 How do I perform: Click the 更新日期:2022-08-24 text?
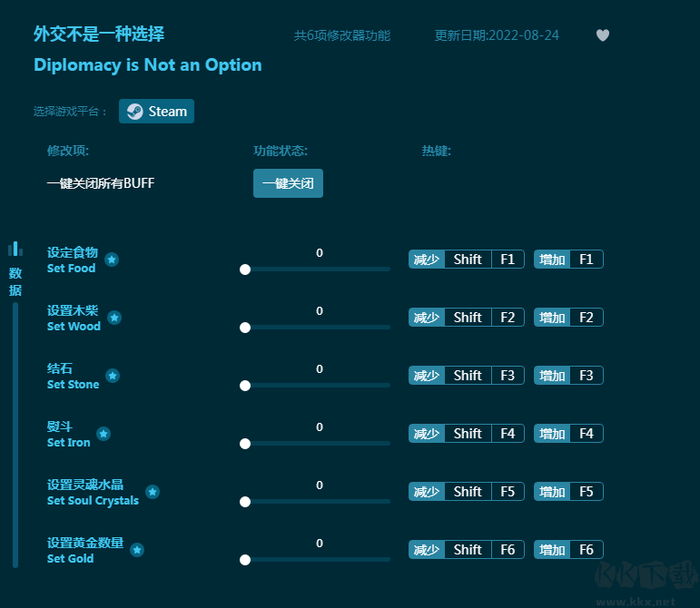(497, 35)
